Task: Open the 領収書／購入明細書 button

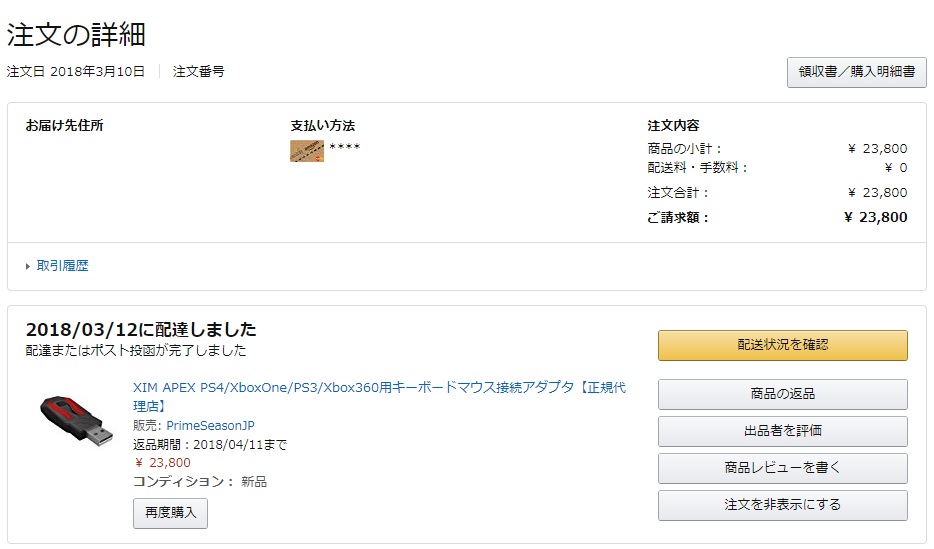Action: [x=857, y=72]
